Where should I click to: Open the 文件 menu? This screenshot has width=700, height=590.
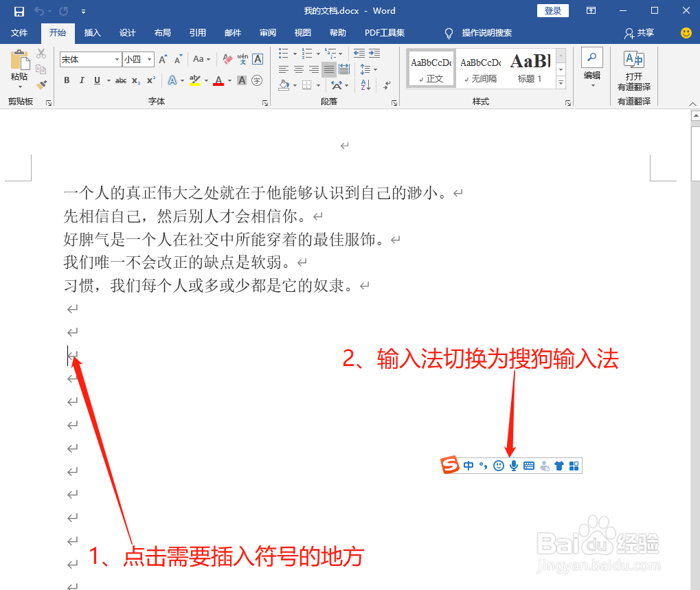tap(19, 32)
